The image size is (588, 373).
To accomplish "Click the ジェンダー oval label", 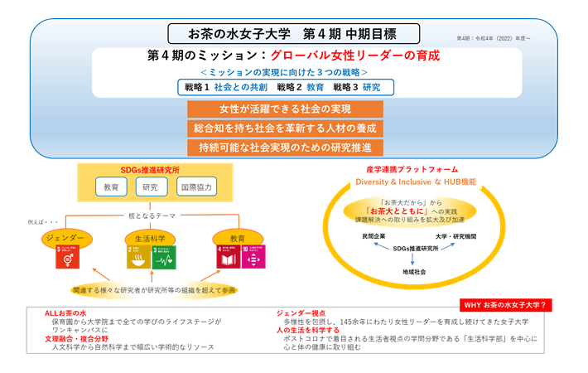I will [x=67, y=238].
